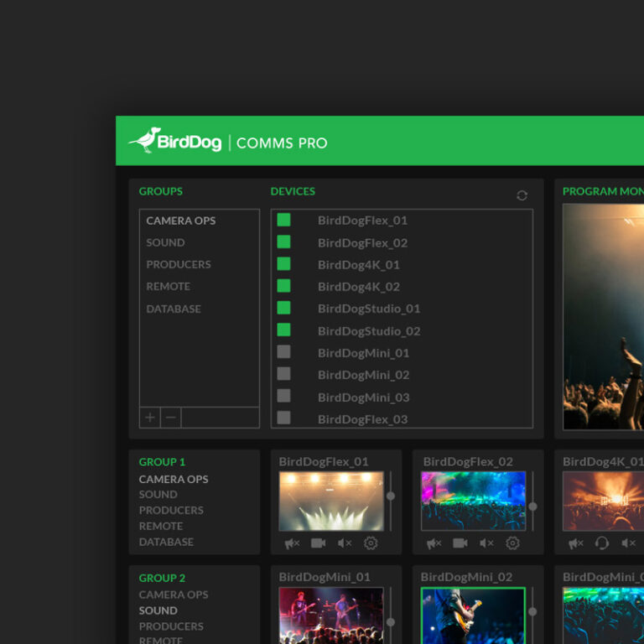Screen dimensions: 644x644
Task: Refresh the Devices list
Action: point(522,195)
